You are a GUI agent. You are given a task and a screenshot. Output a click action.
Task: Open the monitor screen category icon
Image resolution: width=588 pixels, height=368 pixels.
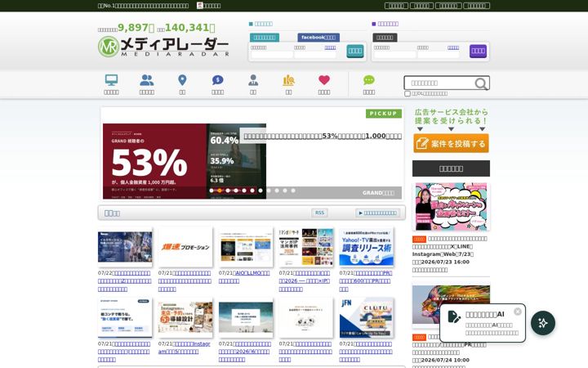pyautogui.click(x=111, y=80)
